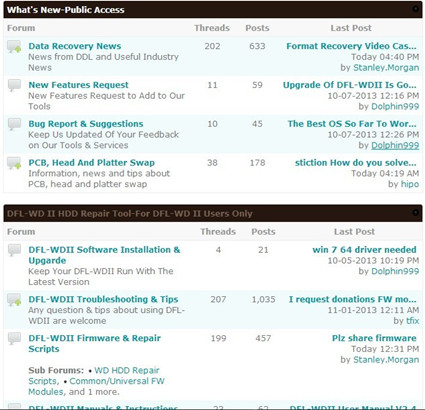View Stanley.Morgan profile in Data Recovery News row
425x410 pixels.
(x=386, y=68)
